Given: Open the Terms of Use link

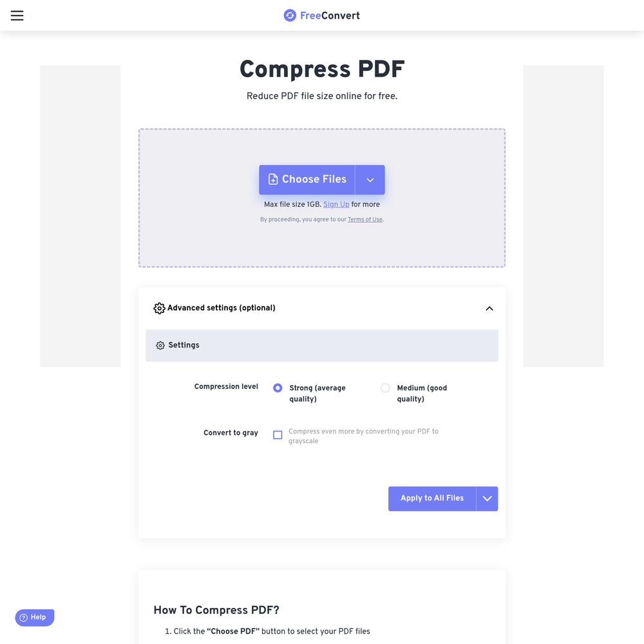Looking at the screenshot, I should pyautogui.click(x=365, y=220).
